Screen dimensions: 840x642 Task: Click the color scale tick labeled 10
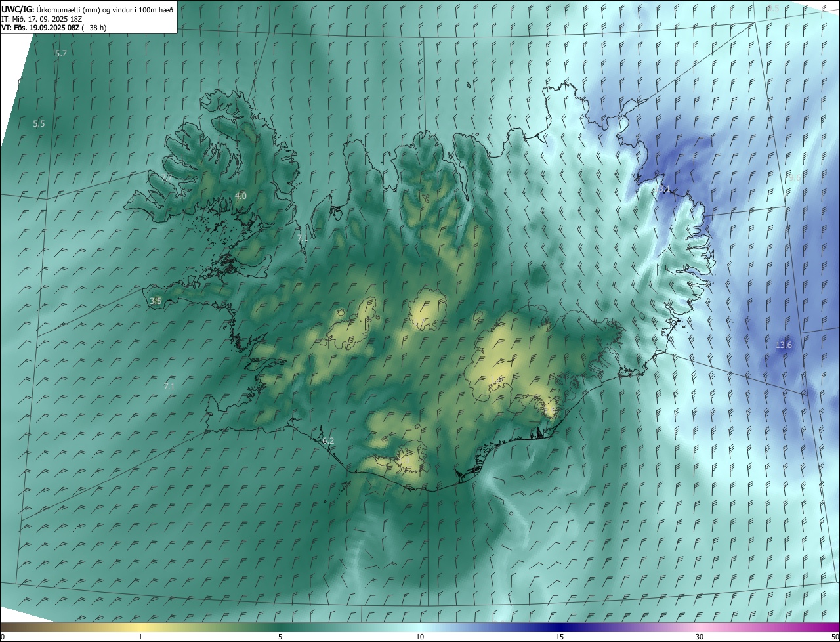420,637
